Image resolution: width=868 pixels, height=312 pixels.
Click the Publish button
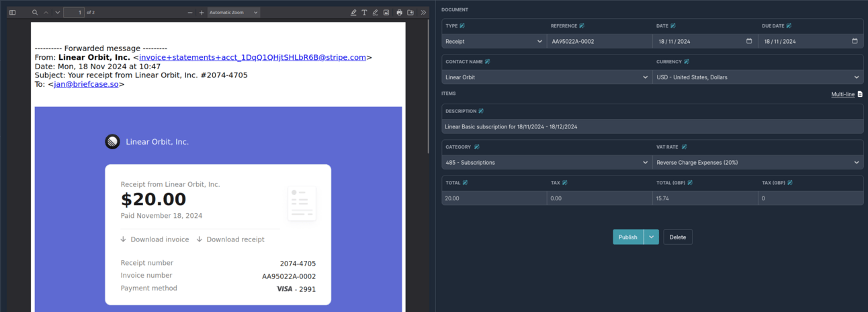[x=627, y=237]
